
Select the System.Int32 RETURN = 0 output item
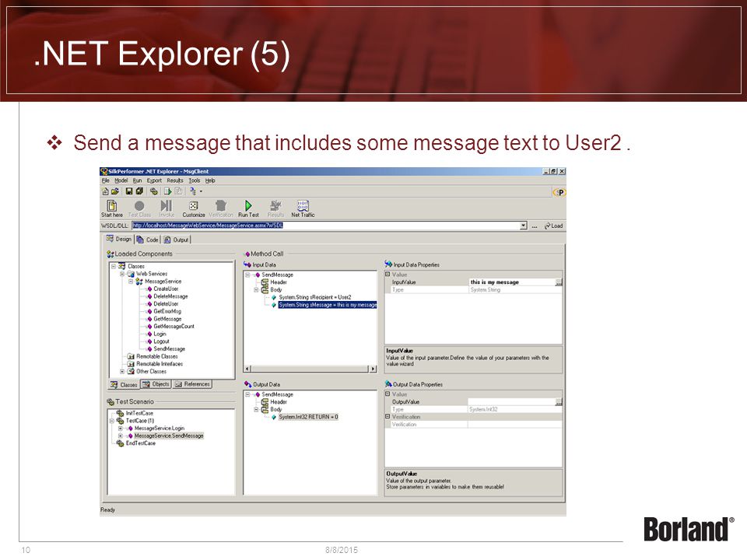point(308,417)
